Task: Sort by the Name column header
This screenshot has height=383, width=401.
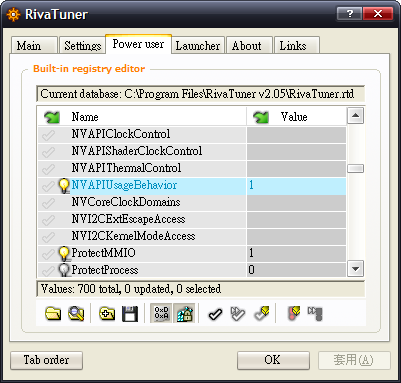Action: (x=142, y=117)
